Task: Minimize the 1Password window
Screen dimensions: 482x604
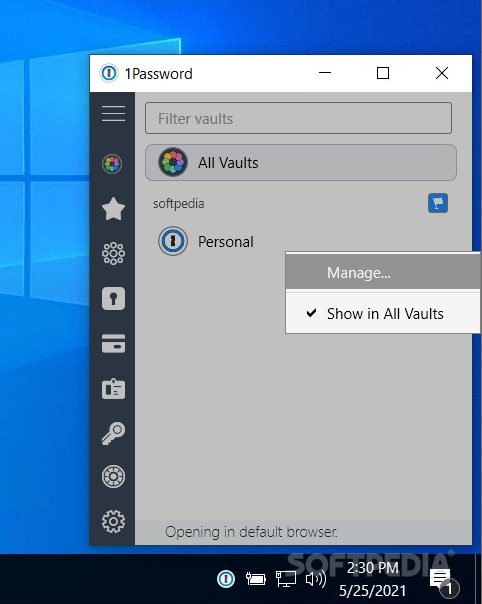Action: pos(325,73)
